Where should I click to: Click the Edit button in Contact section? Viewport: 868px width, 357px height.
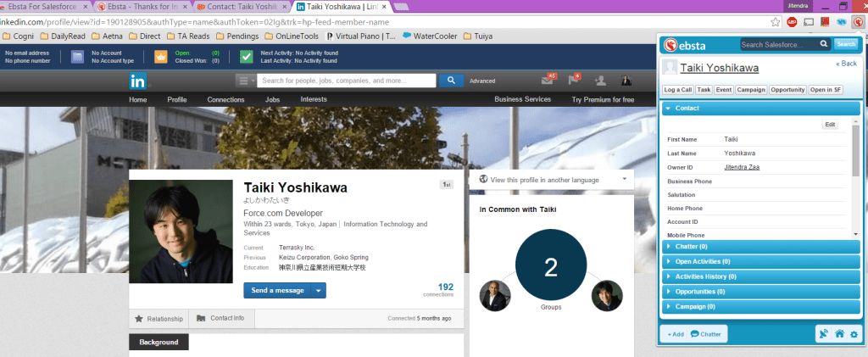pyautogui.click(x=830, y=125)
